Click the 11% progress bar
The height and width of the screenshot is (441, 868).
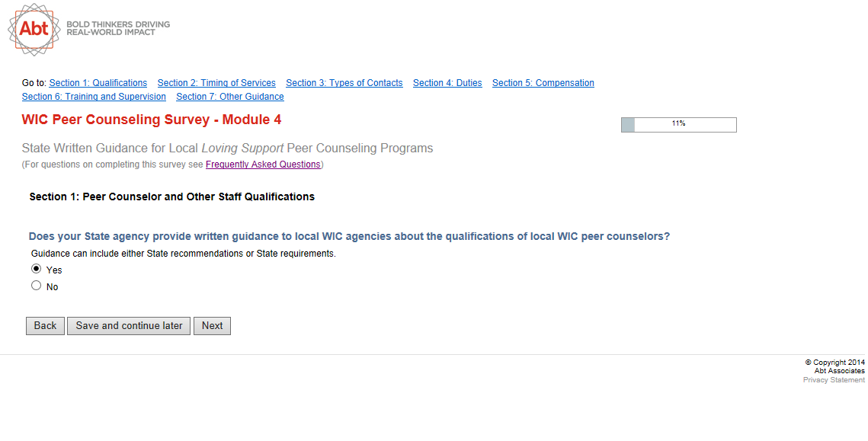click(x=678, y=125)
